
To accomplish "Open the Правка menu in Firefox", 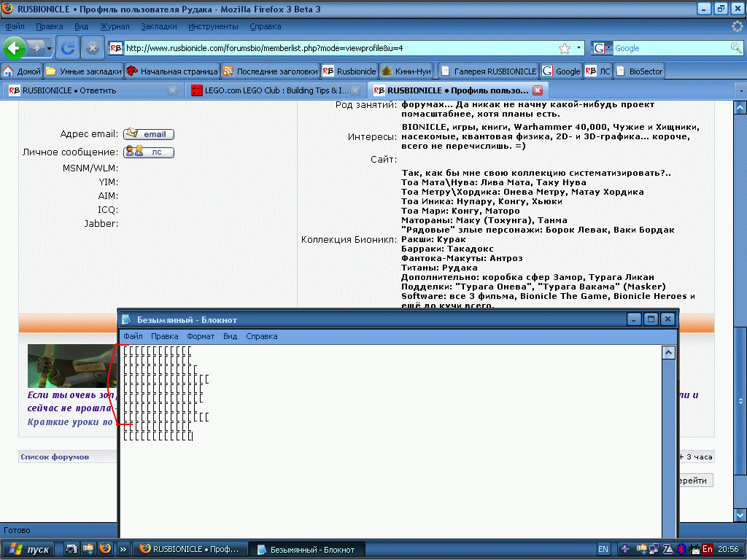I will point(49,27).
